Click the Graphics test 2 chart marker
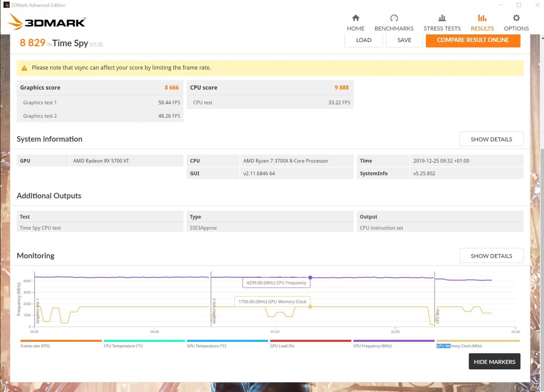This screenshot has height=392, width=544. [x=214, y=311]
